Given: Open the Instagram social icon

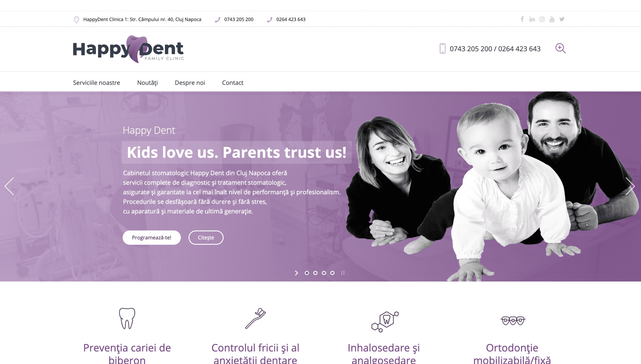Looking at the screenshot, I should (x=542, y=19).
